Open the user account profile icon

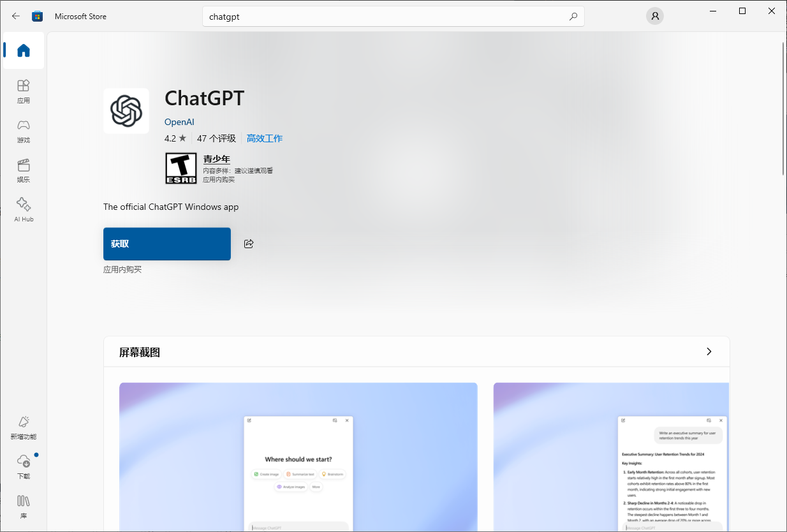pos(655,16)
